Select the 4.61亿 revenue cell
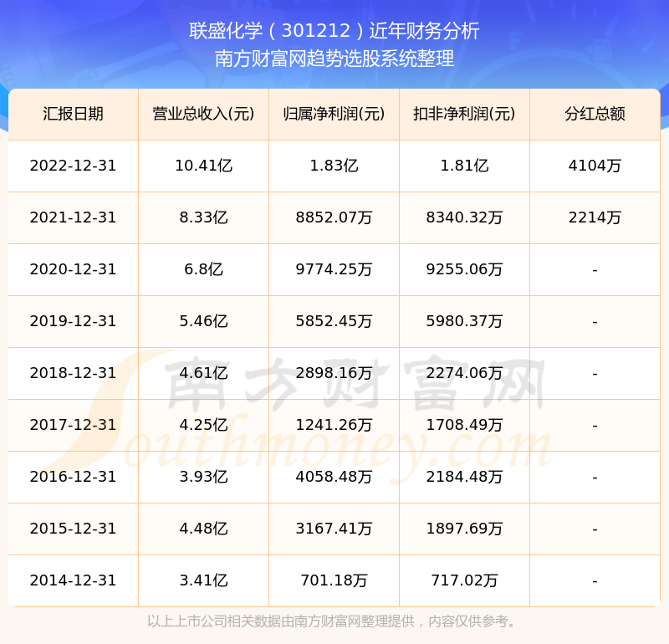This screenshot has width=669, height=644. coord(203,373)
